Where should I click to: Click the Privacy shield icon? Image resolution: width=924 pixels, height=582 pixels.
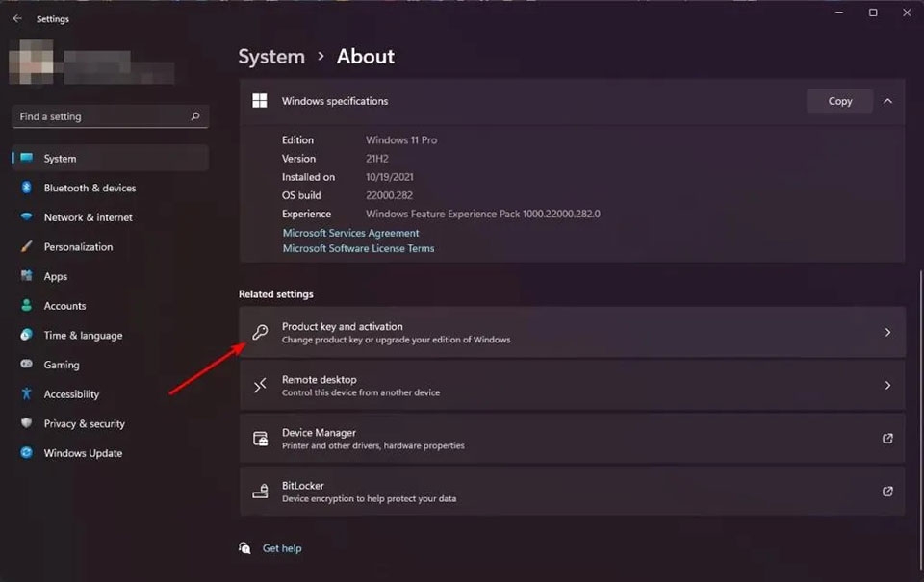pyautogui.click(x=27, y=423)
